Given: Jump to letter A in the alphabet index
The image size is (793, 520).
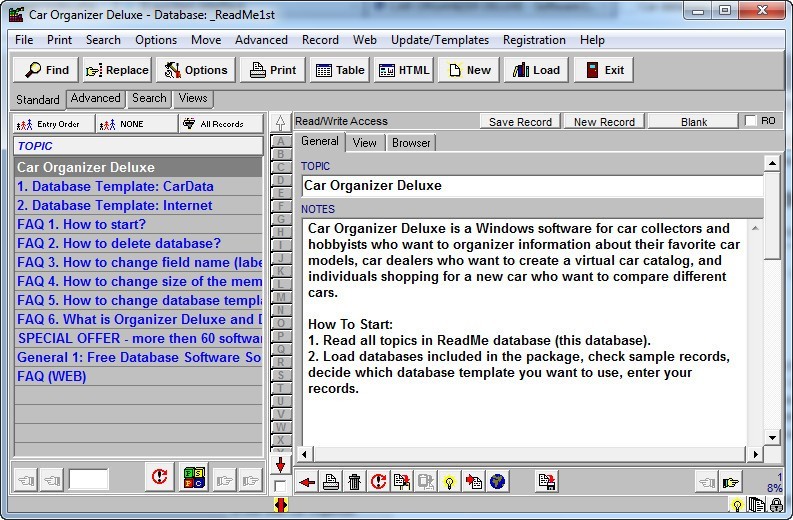Looking at the screenshot, I should coord(281,142).
